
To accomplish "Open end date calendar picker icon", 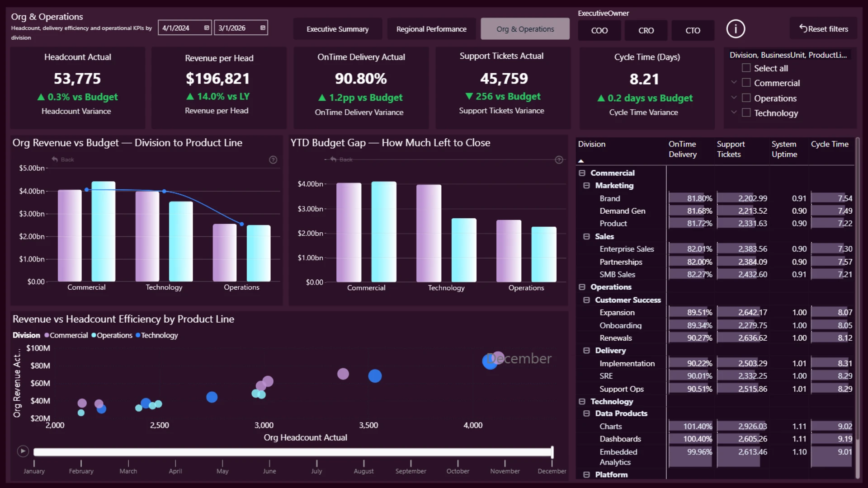I will [x=263, y=28].
